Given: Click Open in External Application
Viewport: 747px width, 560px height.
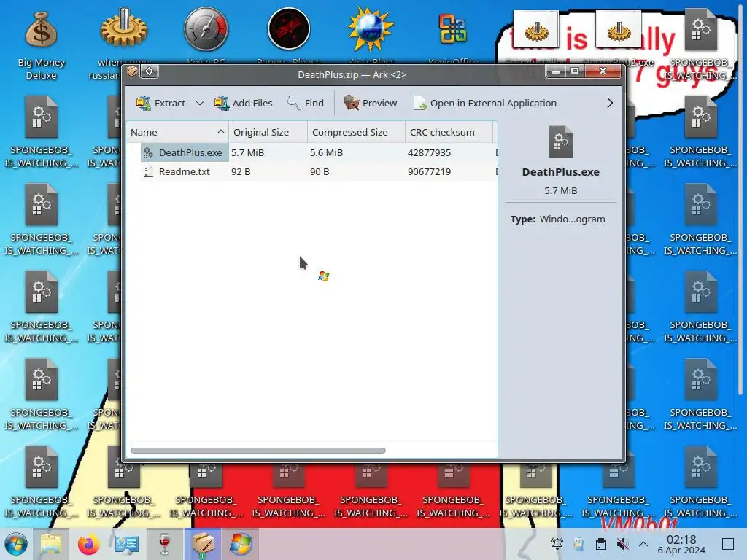Looking at the screenshot, I should [485, 103].
